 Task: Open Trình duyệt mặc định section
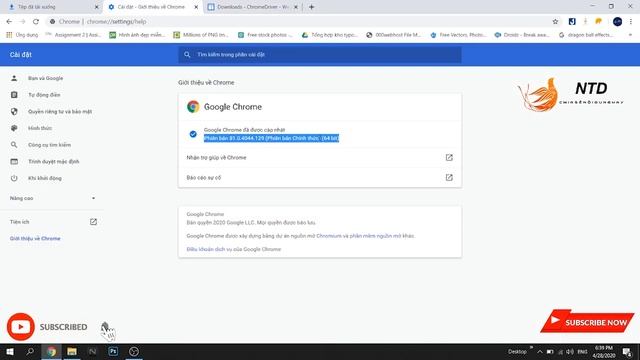tap(52, 162)
